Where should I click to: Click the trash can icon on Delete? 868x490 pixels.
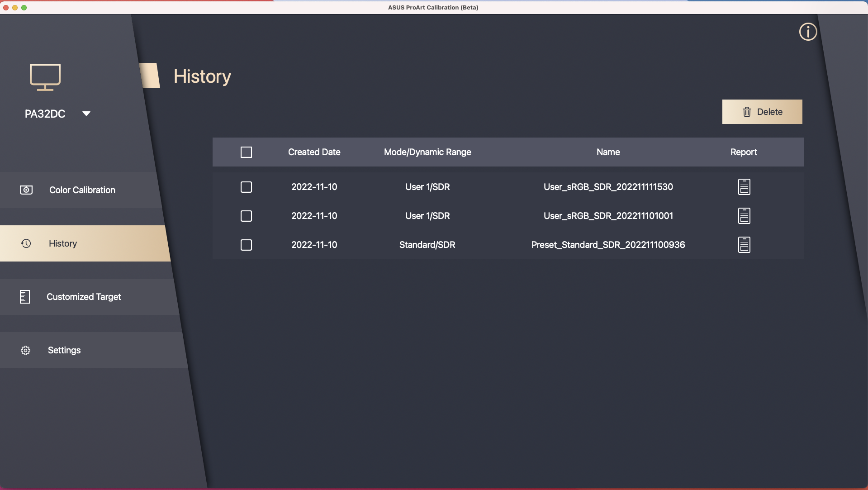coord(747,112)
